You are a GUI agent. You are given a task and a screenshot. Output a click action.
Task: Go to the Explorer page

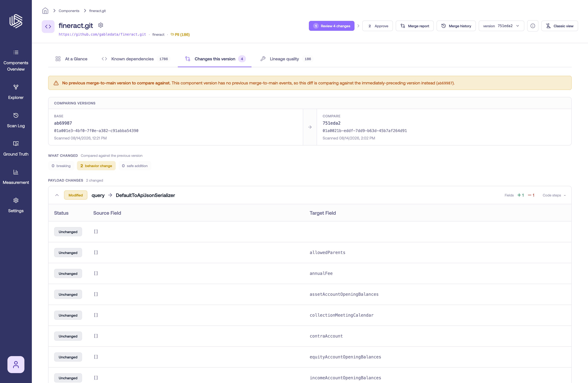click(x=16, y=92)
